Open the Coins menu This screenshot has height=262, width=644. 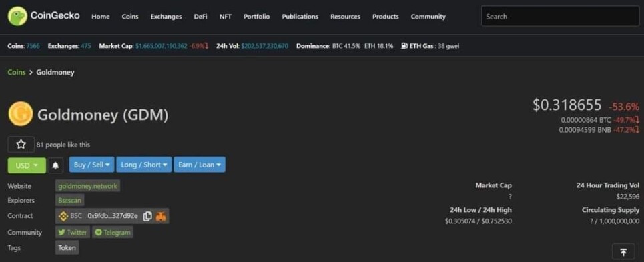point(130,17)
